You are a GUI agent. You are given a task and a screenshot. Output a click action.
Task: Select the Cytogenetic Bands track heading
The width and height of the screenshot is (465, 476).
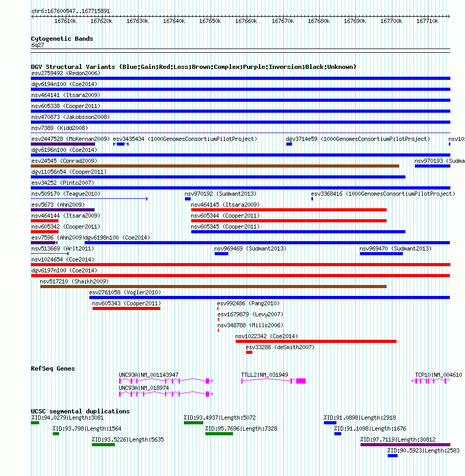coord(62,39)
